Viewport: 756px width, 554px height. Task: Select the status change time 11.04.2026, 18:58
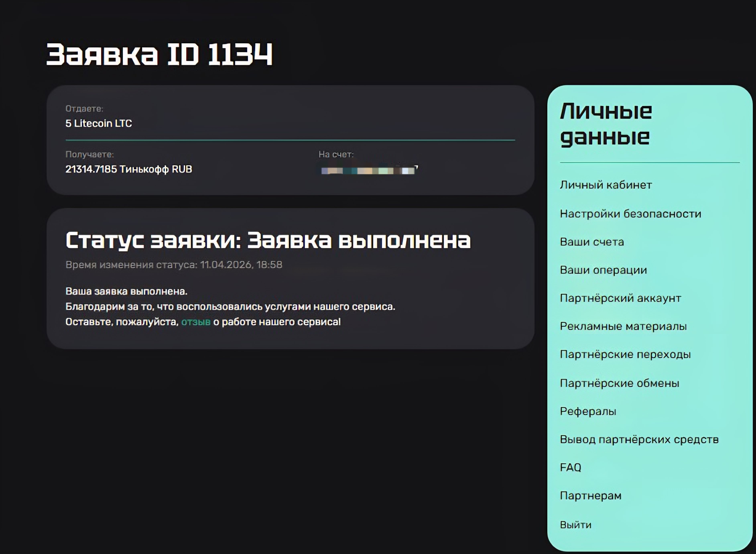[x=241, y=265]
